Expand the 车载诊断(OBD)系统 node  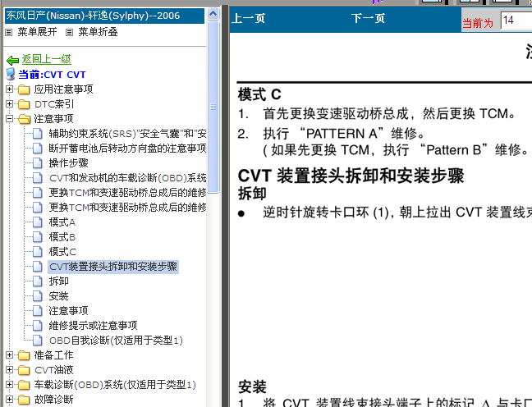(10, 385)
